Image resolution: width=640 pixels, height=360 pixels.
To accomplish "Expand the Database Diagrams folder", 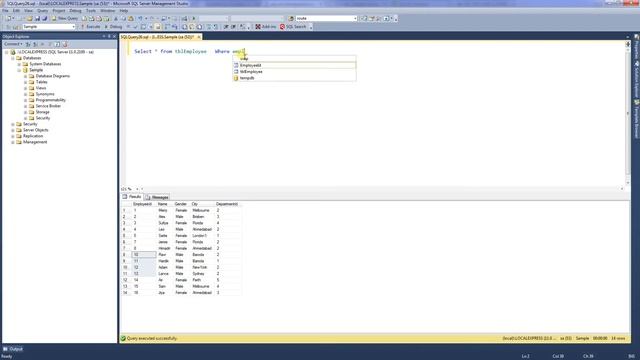I will pyautogui.click(x=25, y=76).
